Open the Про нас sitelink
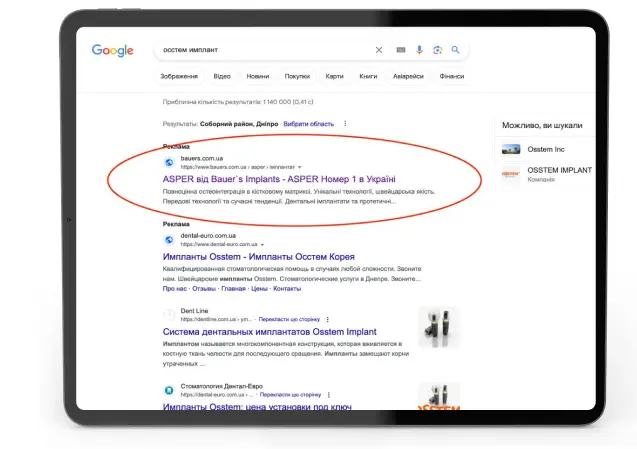Viewport: 637px width, 449px height. tap(175, 288)
